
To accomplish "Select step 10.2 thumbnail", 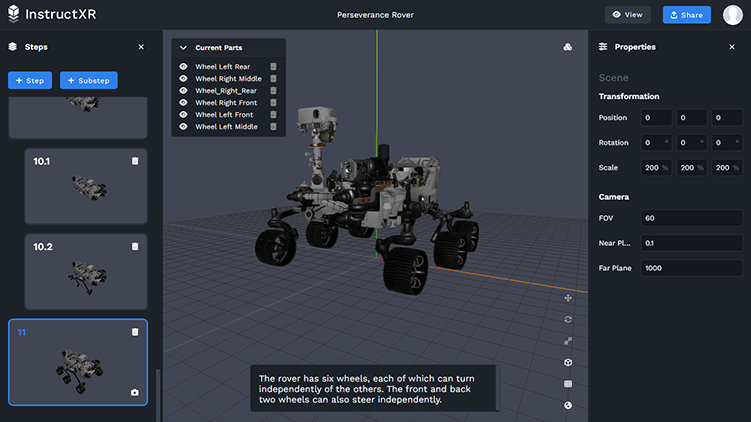I will point(86,272).
